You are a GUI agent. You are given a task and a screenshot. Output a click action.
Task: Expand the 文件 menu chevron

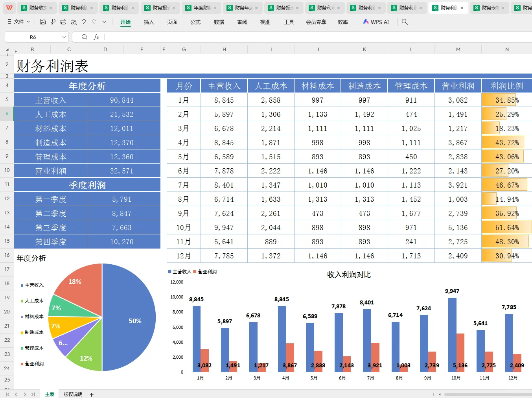[x=28, y=22]
